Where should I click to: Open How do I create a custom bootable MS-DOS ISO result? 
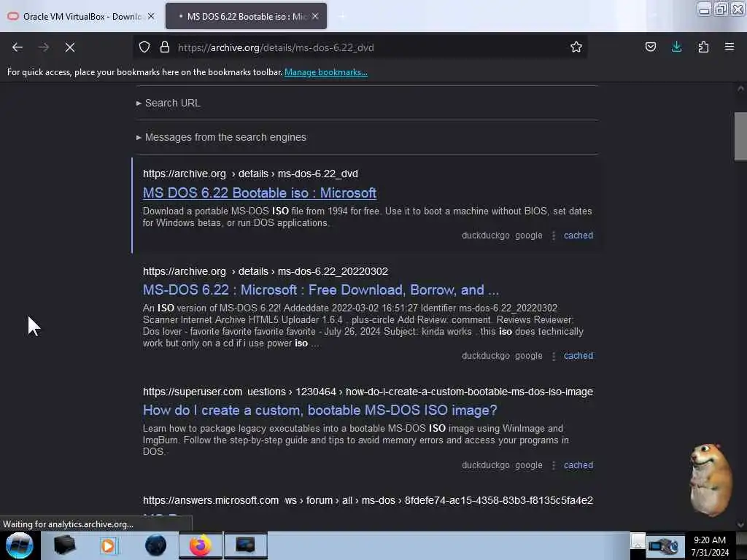pyautogui.click(x=320, y=410)
